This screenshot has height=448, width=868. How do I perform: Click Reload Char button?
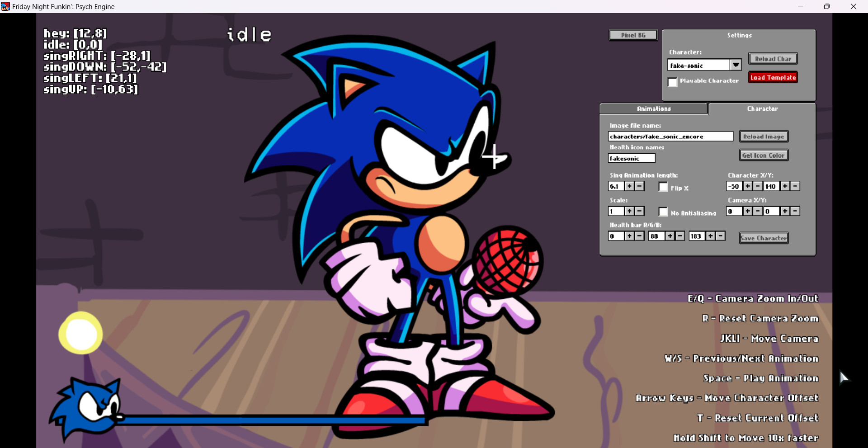click(x=772, y=58)
